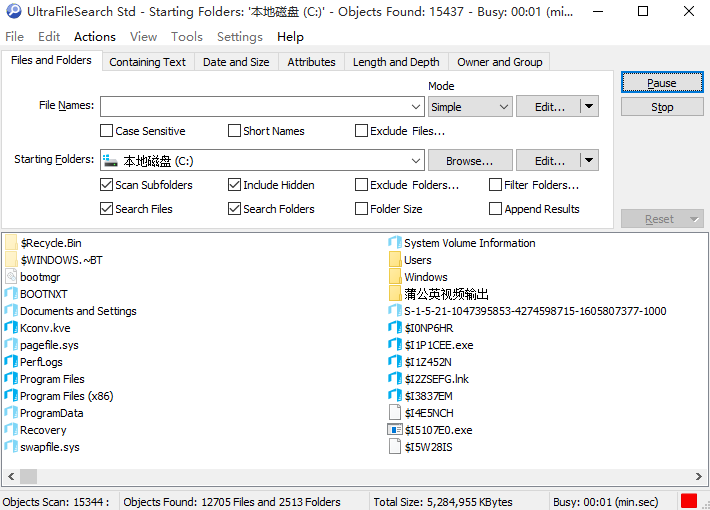Click Browse for starting folder
This screenshot has height=510, width=710.
(470, 161)
